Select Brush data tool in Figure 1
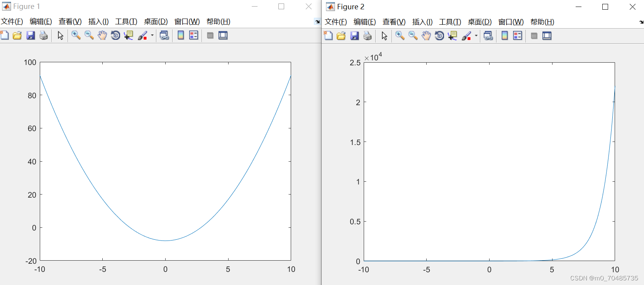Viewport: 644px width, 285px height. click(142, 36)
